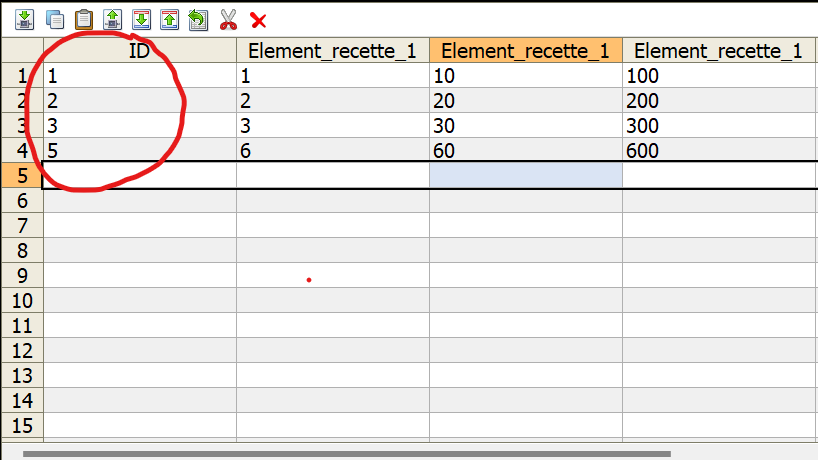The image size is (818, 460).
Task: Select row header 7
Action: [22, 226]
